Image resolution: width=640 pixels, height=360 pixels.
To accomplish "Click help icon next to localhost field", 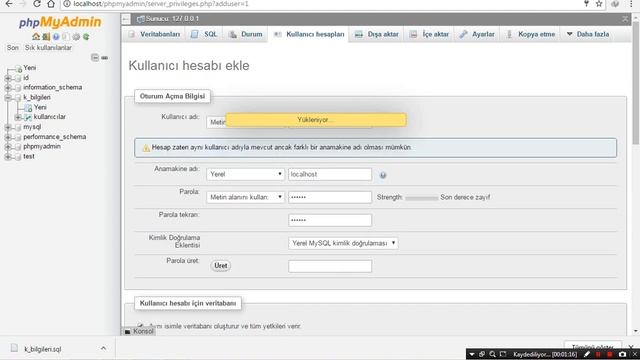I will click(383, 175).
